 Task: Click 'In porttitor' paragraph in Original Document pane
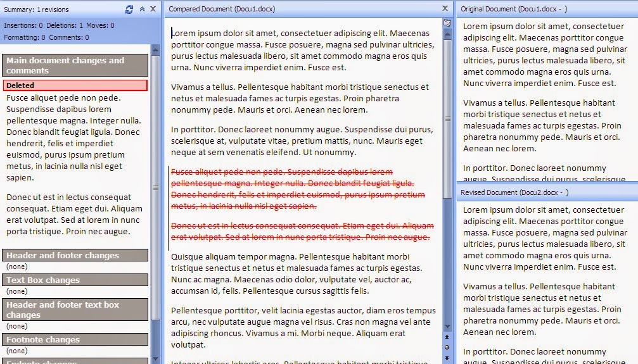coord(544,172)
